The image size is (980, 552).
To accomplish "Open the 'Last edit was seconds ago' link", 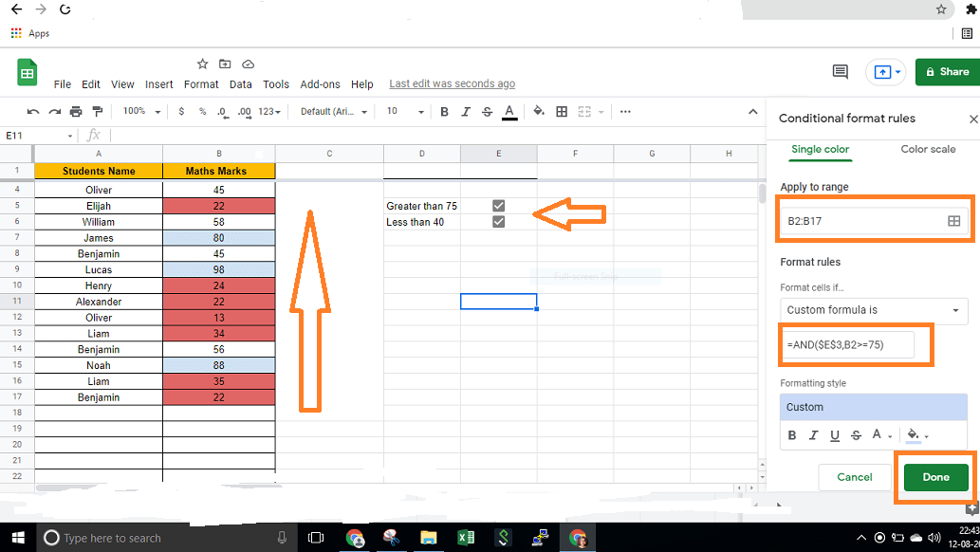I will click(x=452, y=83).
